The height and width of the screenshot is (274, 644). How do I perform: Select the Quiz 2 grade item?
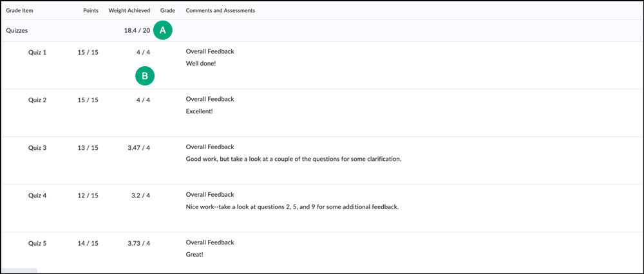[x=37, y=100]
